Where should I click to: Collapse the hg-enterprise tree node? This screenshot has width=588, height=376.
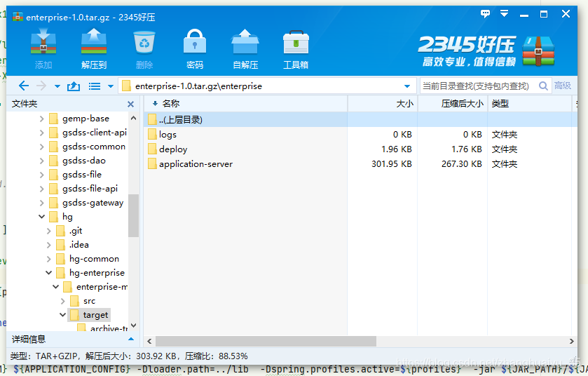(49, 273)
